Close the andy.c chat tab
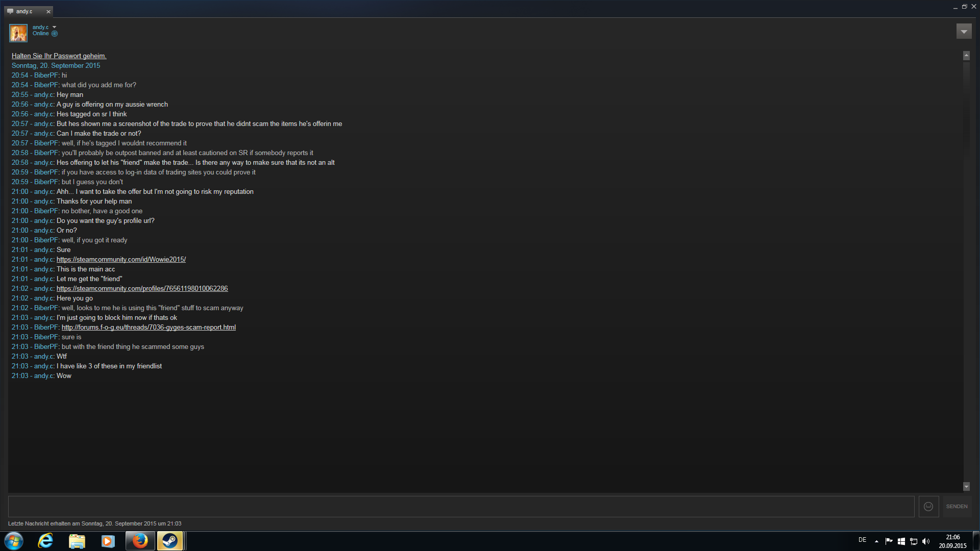Viewport: 980px width, 551px height. coord(48,12)
